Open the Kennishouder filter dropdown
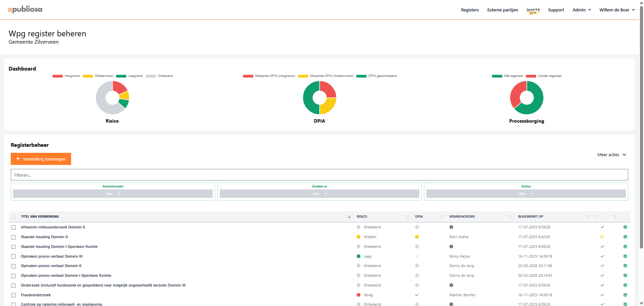This screenshot has width=644, height=306. point(113,194)
